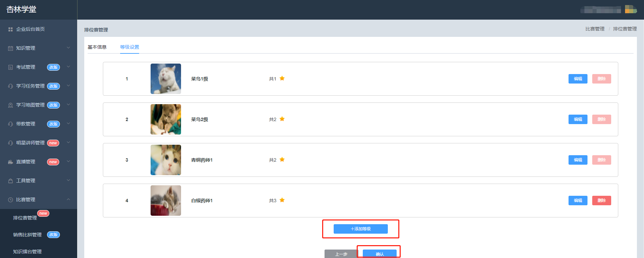Click the 白银药师1 kitten thumbnail

coord(166,201)
